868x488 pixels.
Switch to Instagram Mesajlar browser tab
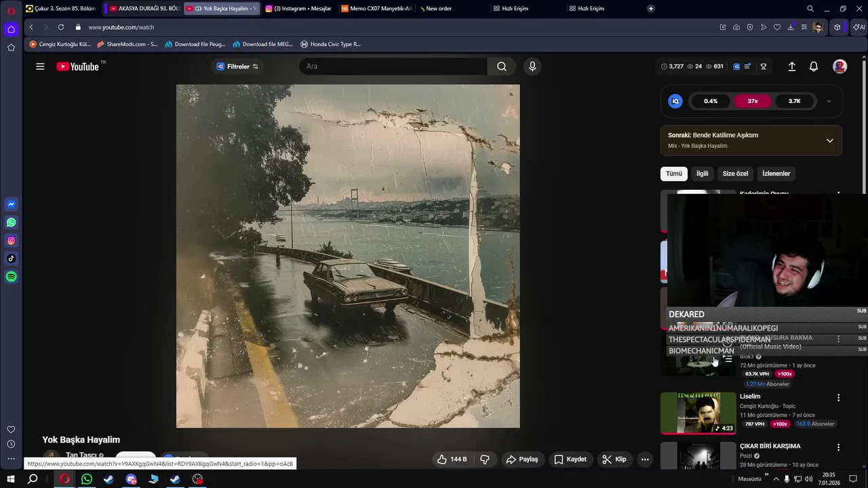pyautogui.click(x=298, y=9)
